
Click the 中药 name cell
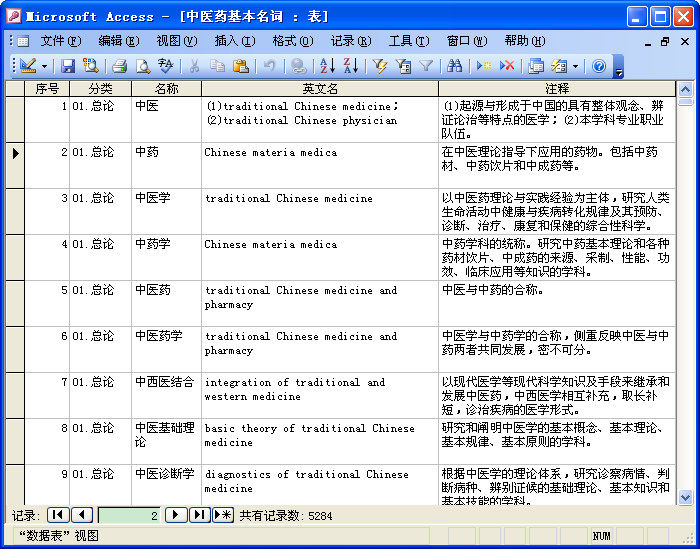[x=167, y=166]
